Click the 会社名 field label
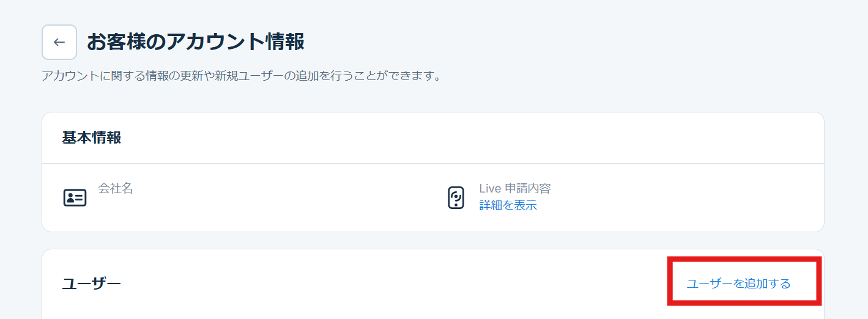The image size is (868, 319). 116,188
